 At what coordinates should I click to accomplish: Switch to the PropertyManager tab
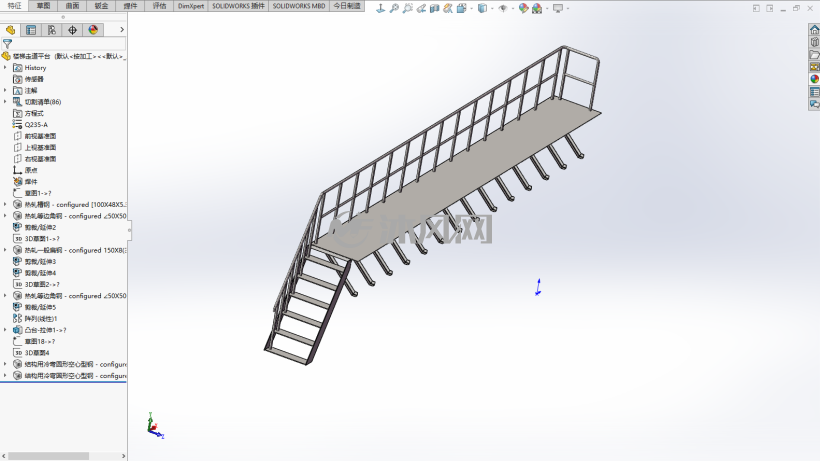coord(31,30)
